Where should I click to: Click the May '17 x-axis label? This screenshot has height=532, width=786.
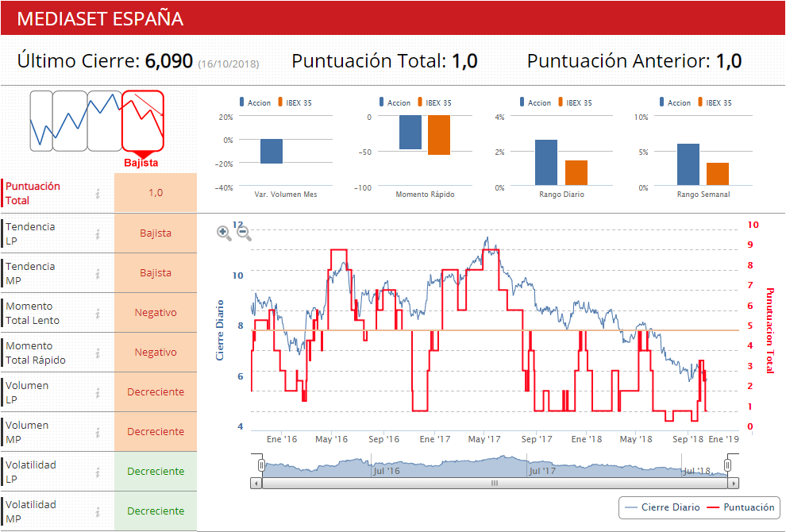pyautogui.click(x=484, y=439)
